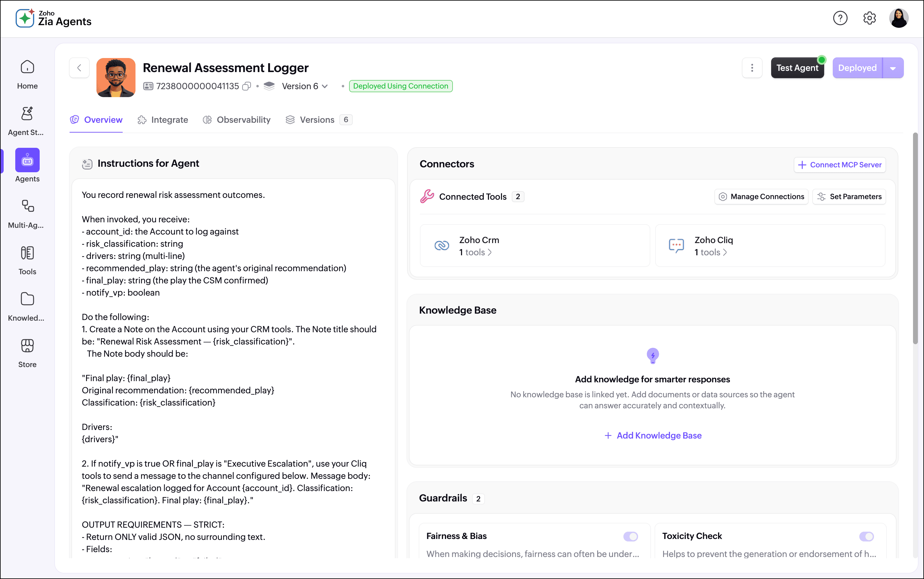924x579 pixels.
Task: Click the Guardrails heading
Action: [443, 498]
